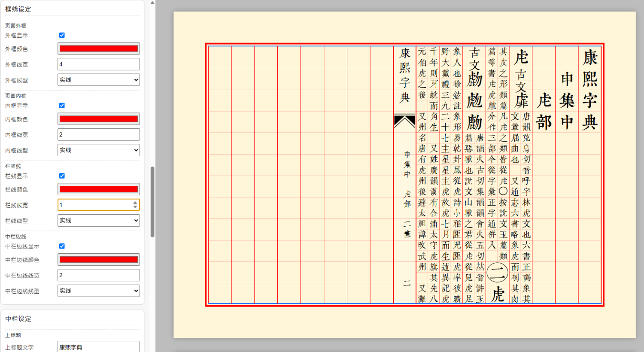Click the settings panel scrollbar thumb
The height and width of the screenshot is (352, 644).
click(152, 202)
